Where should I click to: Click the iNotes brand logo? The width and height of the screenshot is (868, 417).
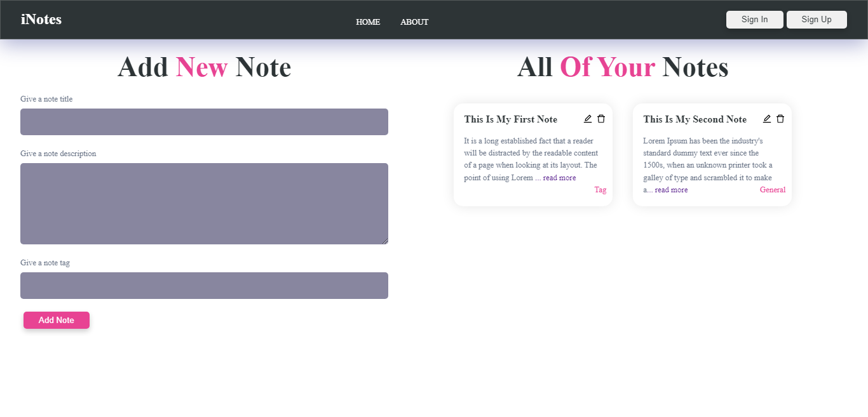click(41, 19)
